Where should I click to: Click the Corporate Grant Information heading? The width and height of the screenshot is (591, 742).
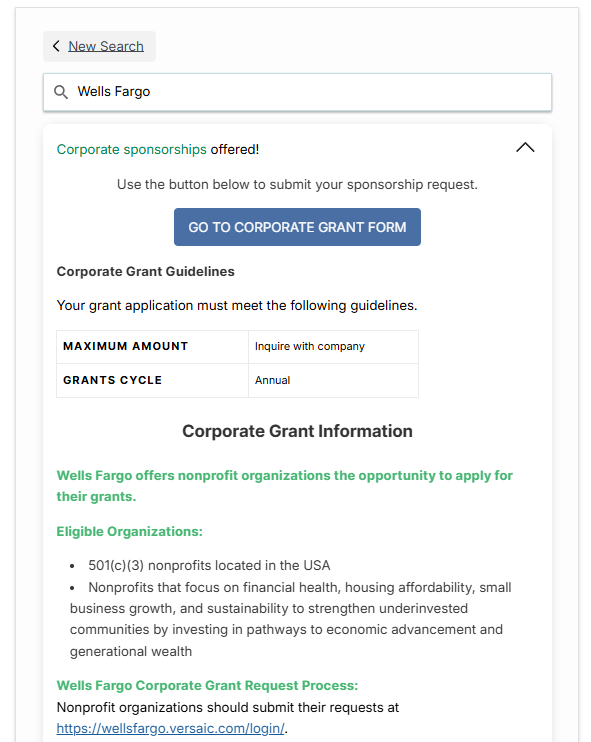click(x=297, y=432)
